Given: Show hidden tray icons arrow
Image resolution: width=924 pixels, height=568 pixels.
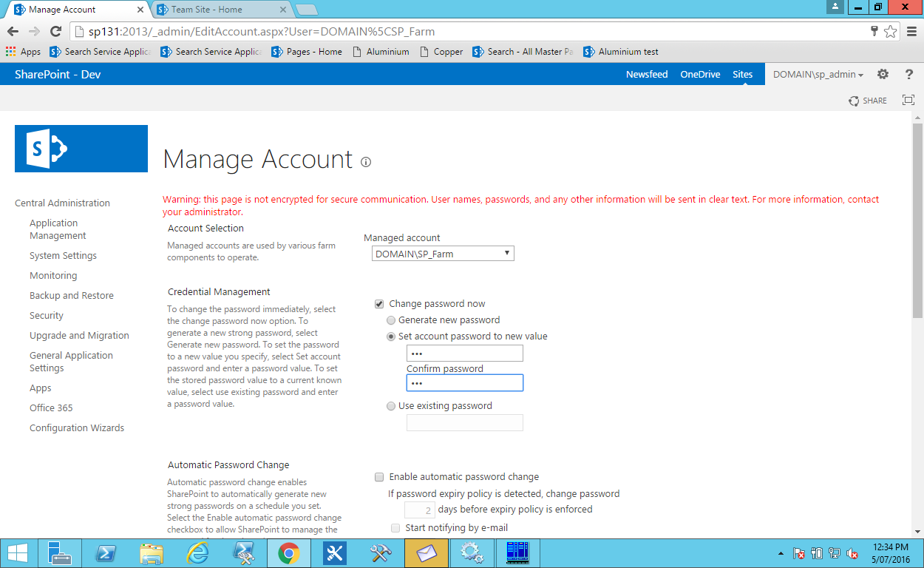Looking at the screenshot, I should [x=781, y=553].
